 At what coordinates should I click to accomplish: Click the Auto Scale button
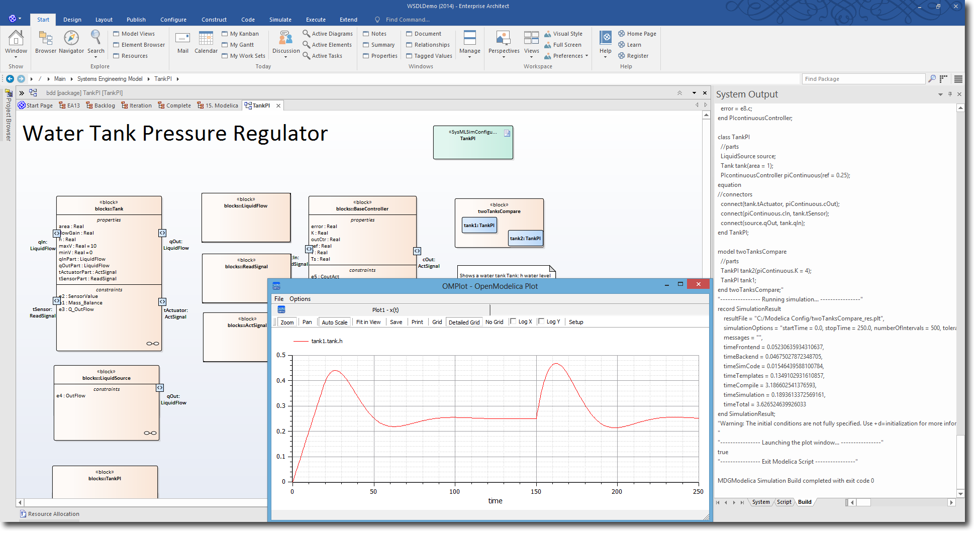click(334, 323)
